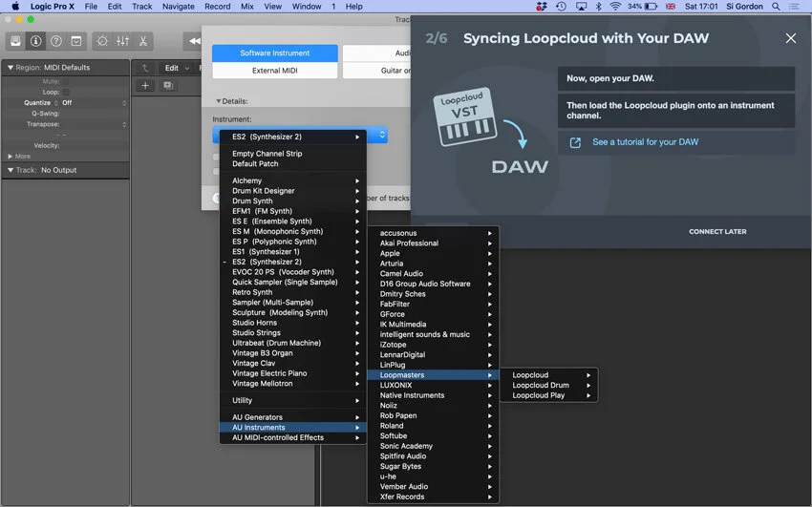The image size is (812, 507).
Task: Click the Sat 17:01 clock
Action: (x=701, y=7)
